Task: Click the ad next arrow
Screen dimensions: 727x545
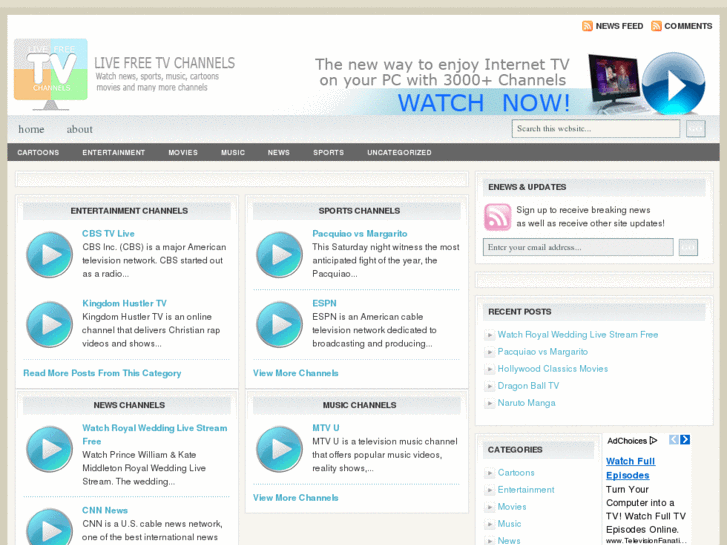Action: pos(685,440)
